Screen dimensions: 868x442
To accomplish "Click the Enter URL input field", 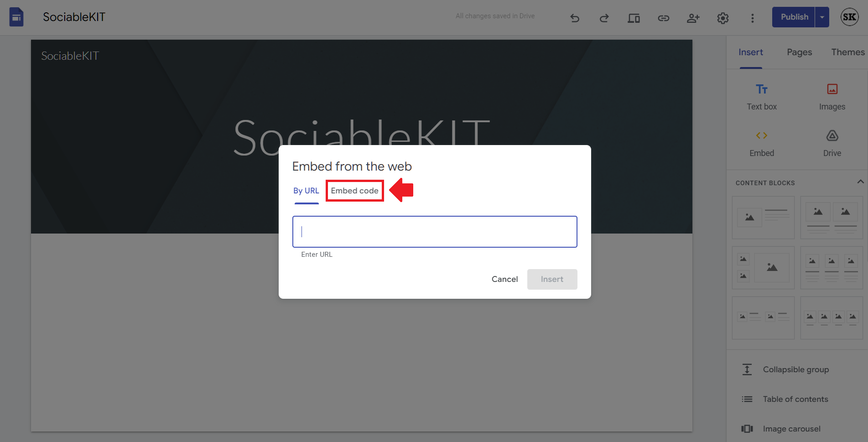I will coord(435,232).
